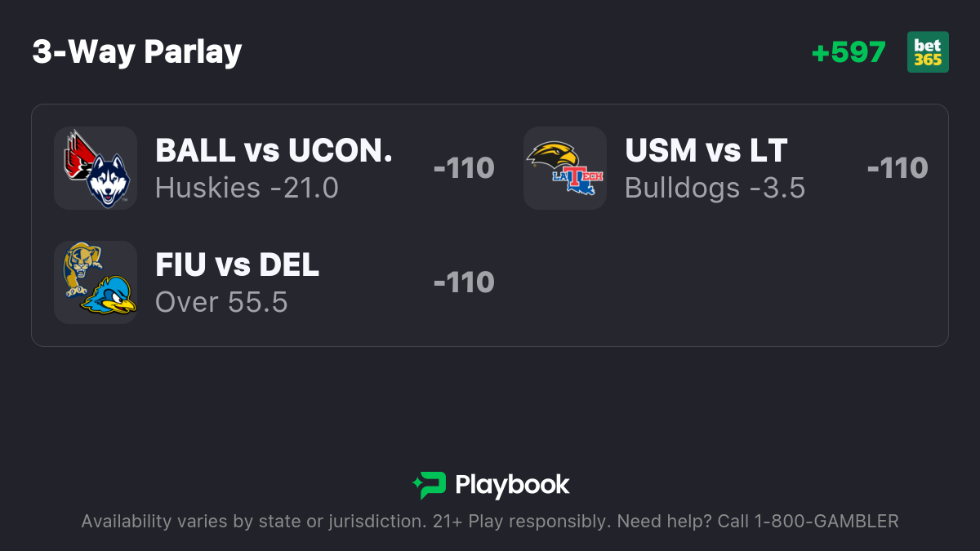Select the BALL vs UCON. matchup title

tap(274, 150)
